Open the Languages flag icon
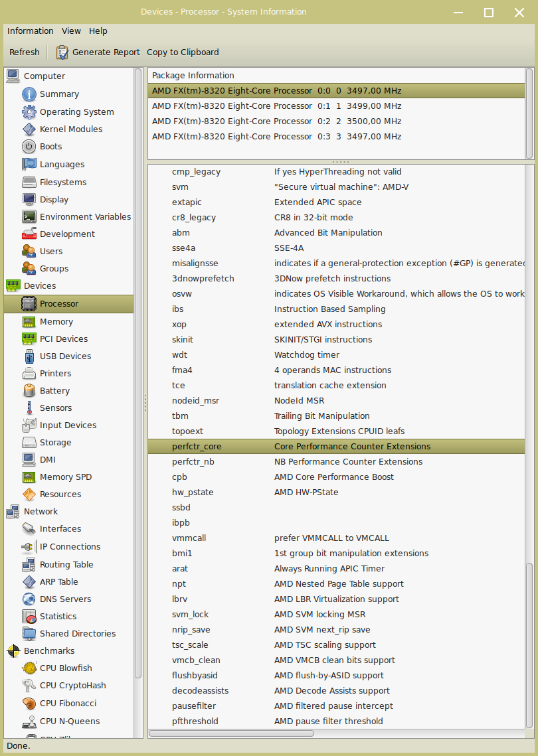The image size is (538, 756). 29,165
